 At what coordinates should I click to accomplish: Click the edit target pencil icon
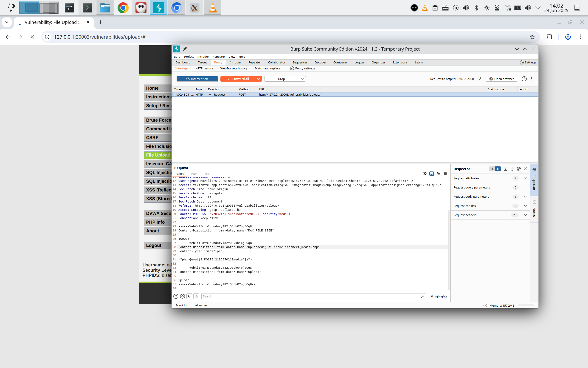point(479,79)
